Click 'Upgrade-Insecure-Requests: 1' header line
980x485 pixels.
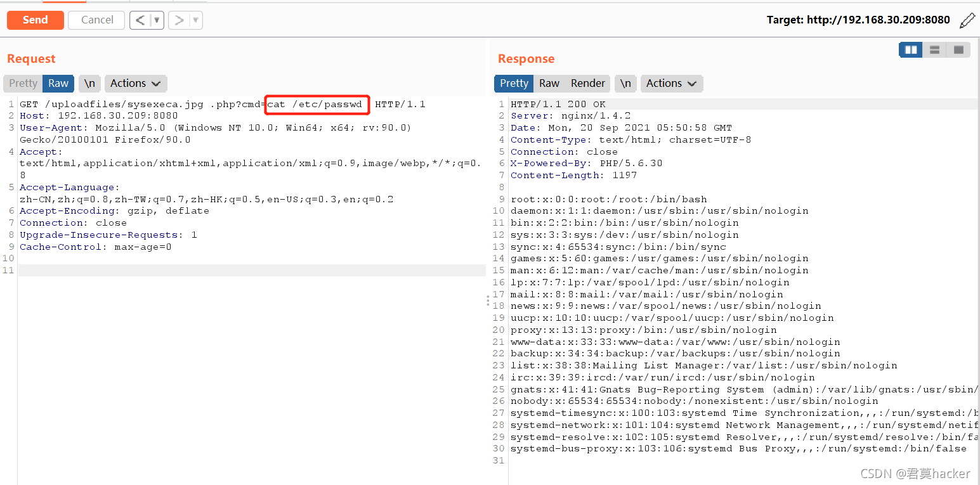[108, 235]
